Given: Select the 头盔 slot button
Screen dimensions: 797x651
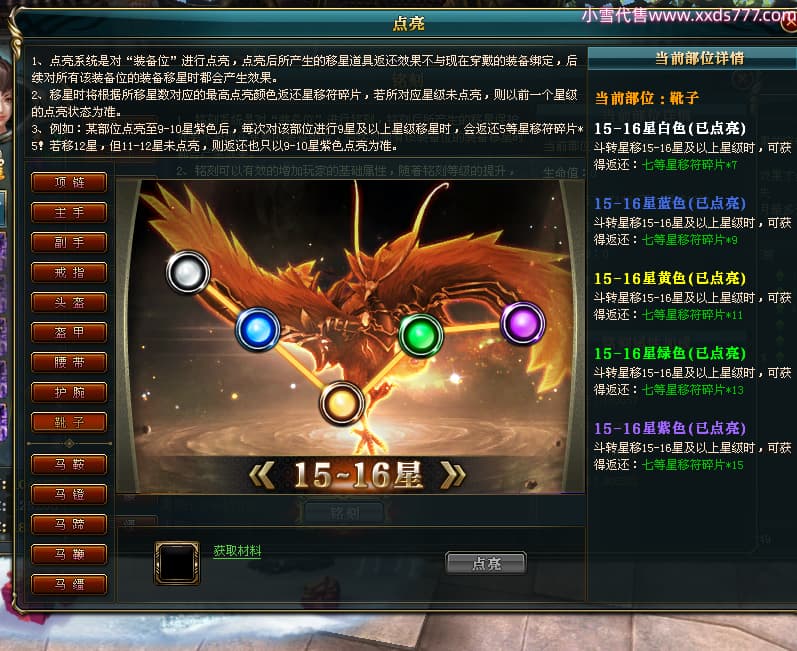Looking at the screenshot, I should tap(69, 302).
